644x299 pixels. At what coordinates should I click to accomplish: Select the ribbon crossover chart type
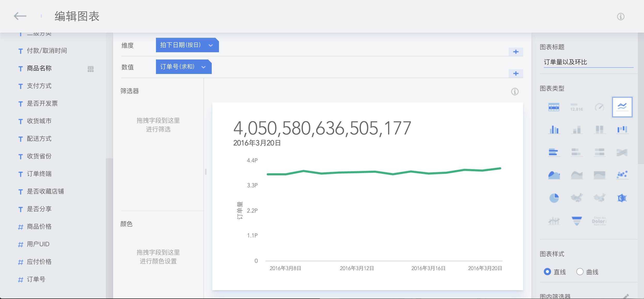click(622, 152)
